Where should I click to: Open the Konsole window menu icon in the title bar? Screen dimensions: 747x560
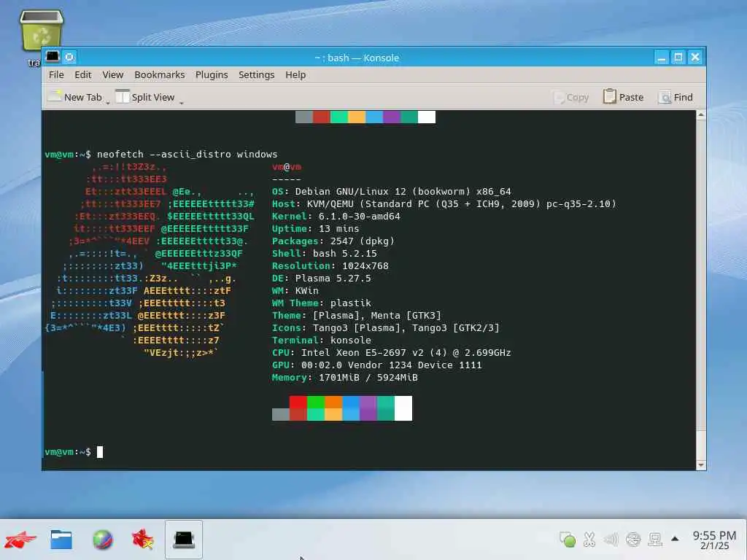coord(53,57)
